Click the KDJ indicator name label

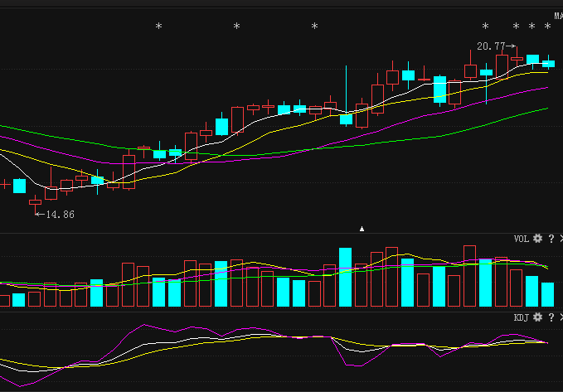coord(521,317)
